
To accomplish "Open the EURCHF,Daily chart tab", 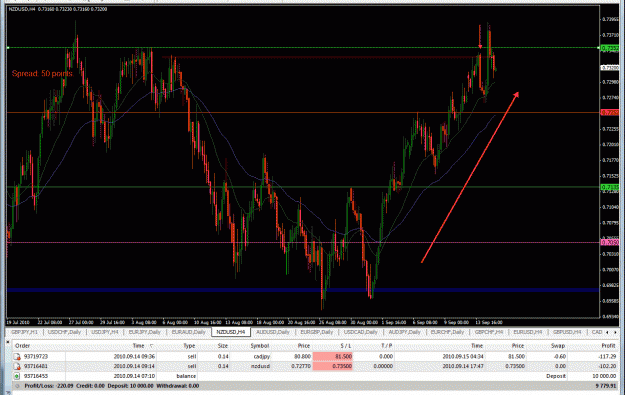I will pos(447,332).
